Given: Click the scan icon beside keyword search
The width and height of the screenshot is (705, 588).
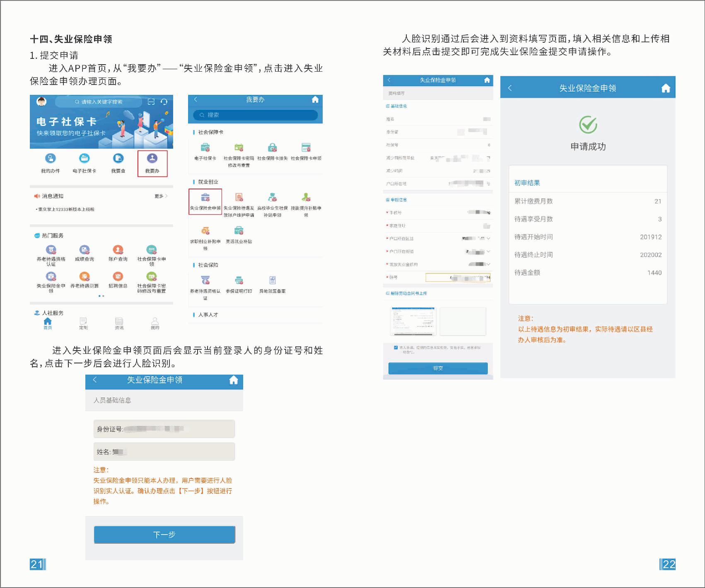Looking at the screenshot, I should pyautogui.click(x=151, y=102).
